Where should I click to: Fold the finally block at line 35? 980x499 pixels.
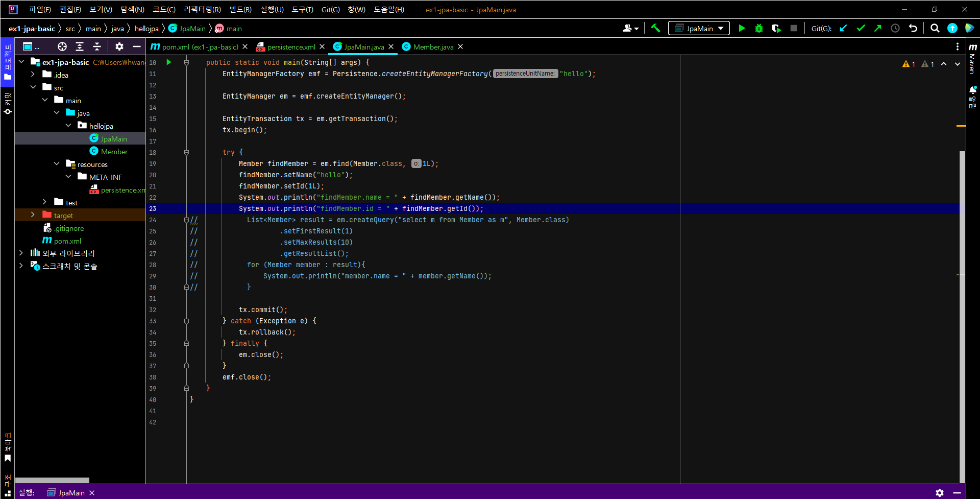tap(186, 344)
